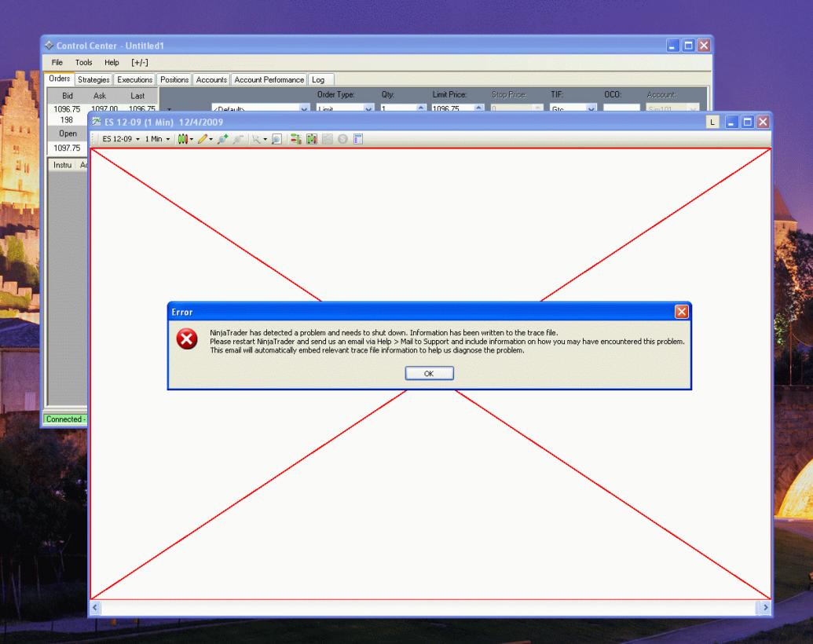Click the Instru column header in orders grid
Image resolution: width=813 pixels, height=644 pixels.
click(62, 165)
